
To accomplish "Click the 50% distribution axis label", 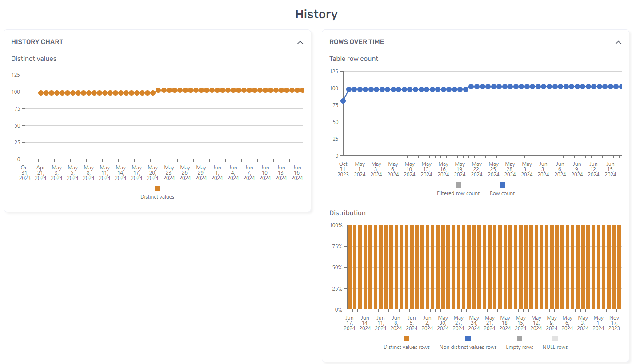I will (x=337, y=268).
